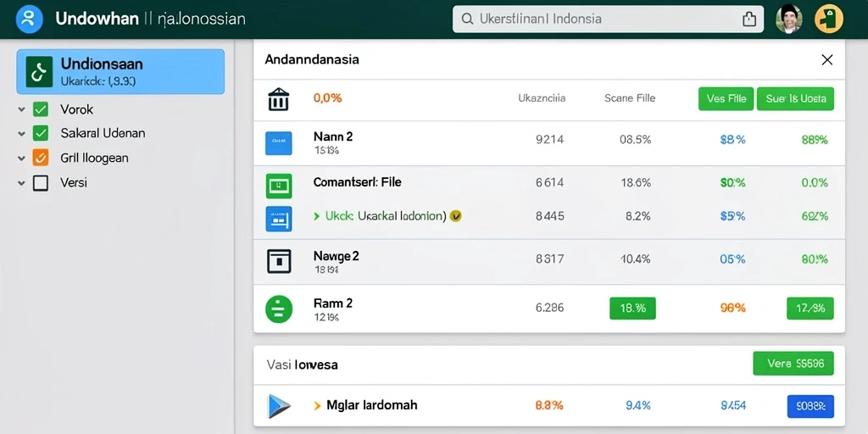Click the green circle icon for Ram 2
This screenshot has width=868, height=434.
click(x=278, y=309)
